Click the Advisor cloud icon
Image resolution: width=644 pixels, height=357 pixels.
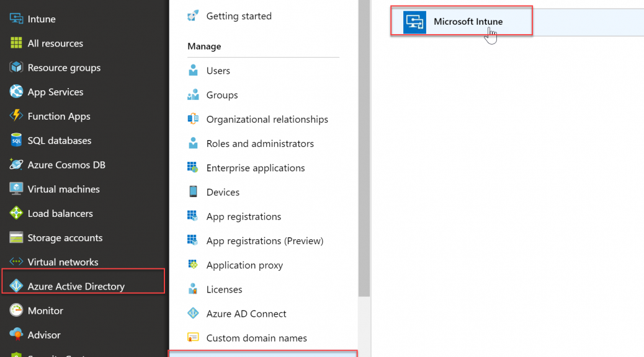16,335
